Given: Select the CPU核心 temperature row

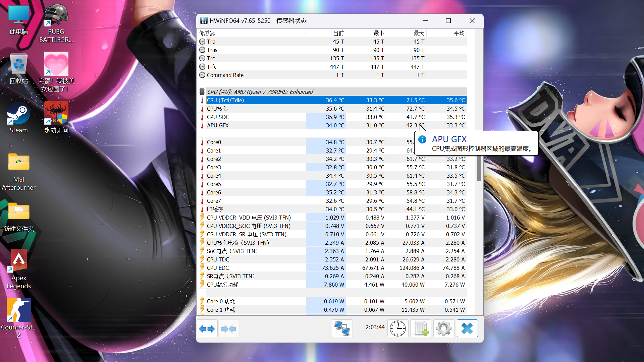Looking at the screenshot, I should (332, 109).
